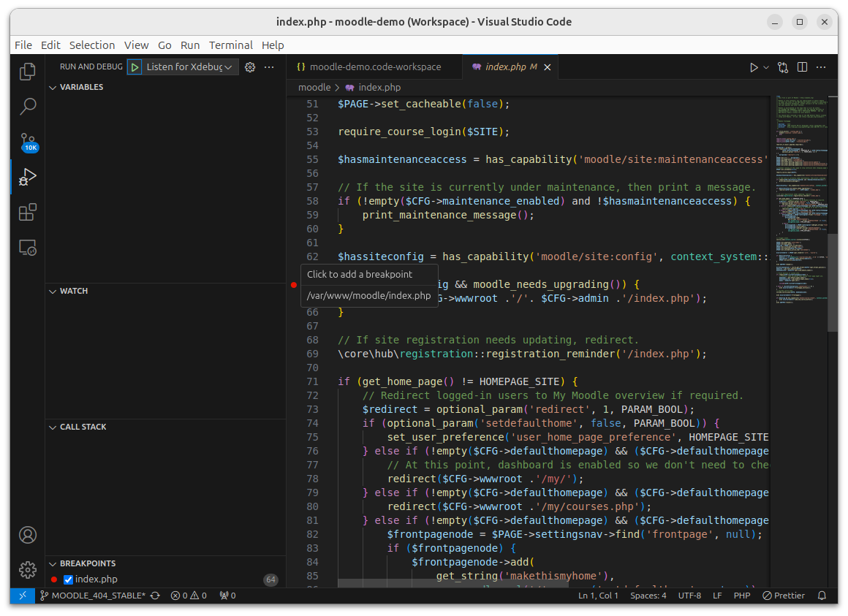Collapse the BREAKPOINTS section
This screenshot has height=616, width=848.
click(x=82, y=563)
